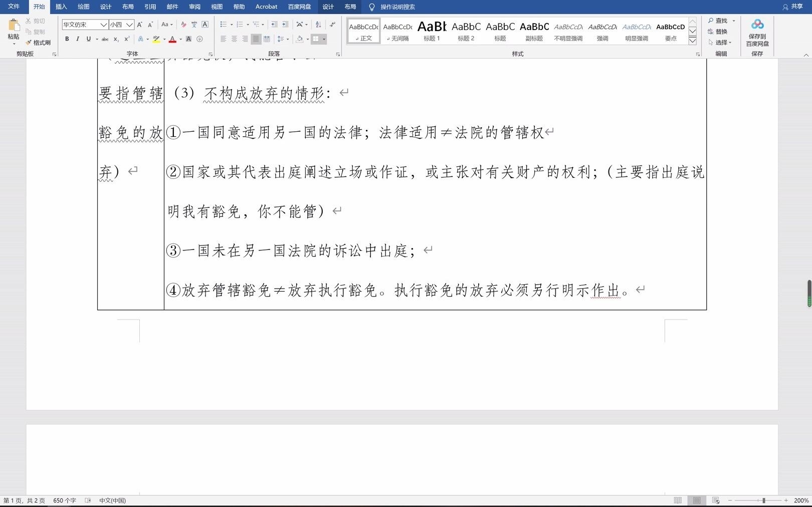Apply enclosed character (字) formatting
Image resolution: width=812 pixels, height=507 pixels.
click(199, 39)
